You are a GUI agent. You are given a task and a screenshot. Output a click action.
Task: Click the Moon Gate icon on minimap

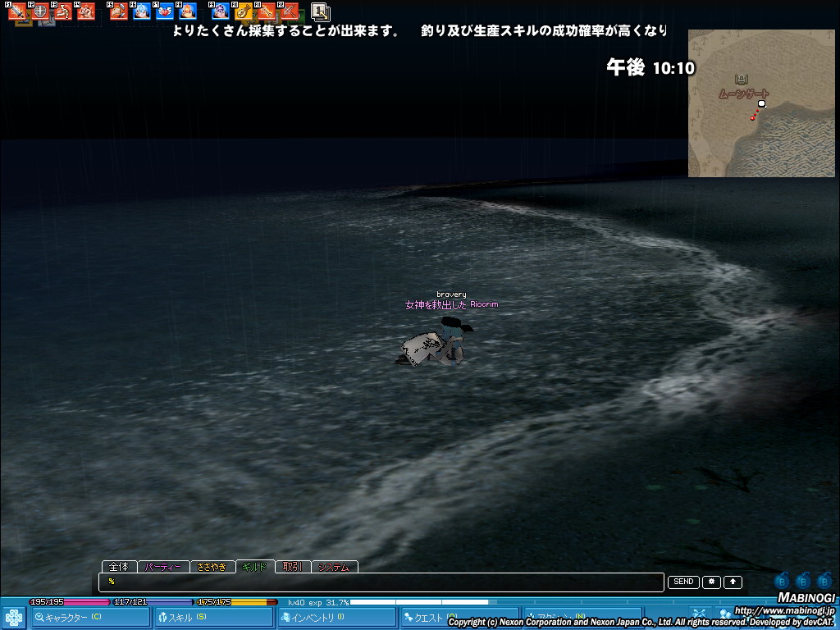coord(742,80)
